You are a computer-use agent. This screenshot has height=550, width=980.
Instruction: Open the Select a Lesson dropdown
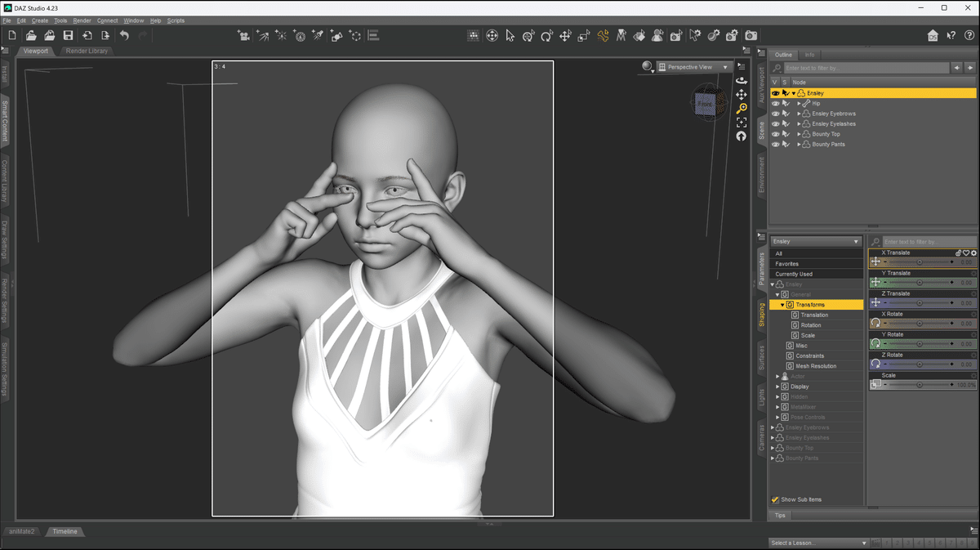coord(818,543)
